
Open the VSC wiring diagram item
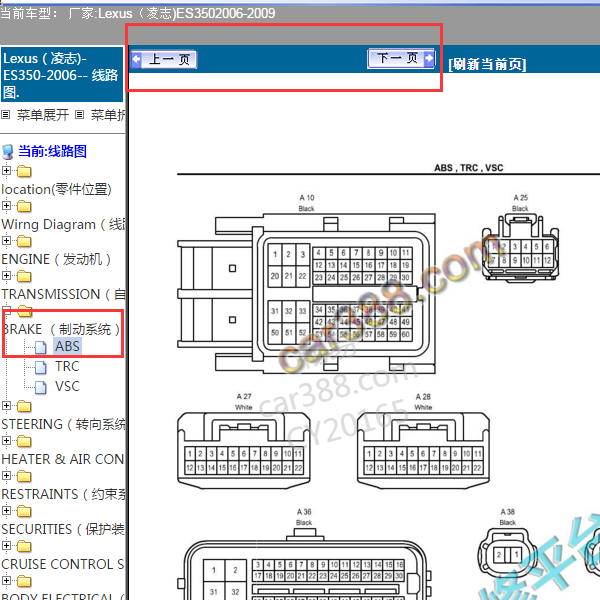point(67,386)
